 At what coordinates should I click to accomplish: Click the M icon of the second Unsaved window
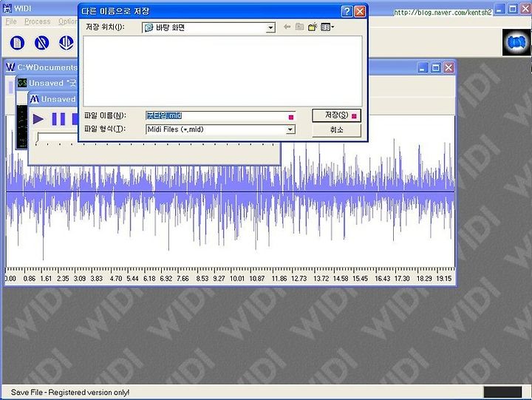(x=34, y=99)
